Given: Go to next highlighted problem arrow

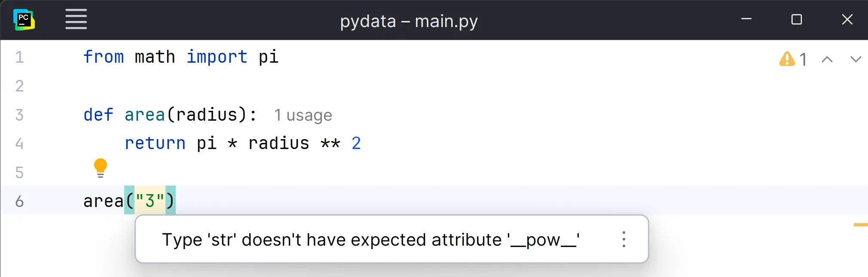Looking at the screenshot, I should 856,59.
